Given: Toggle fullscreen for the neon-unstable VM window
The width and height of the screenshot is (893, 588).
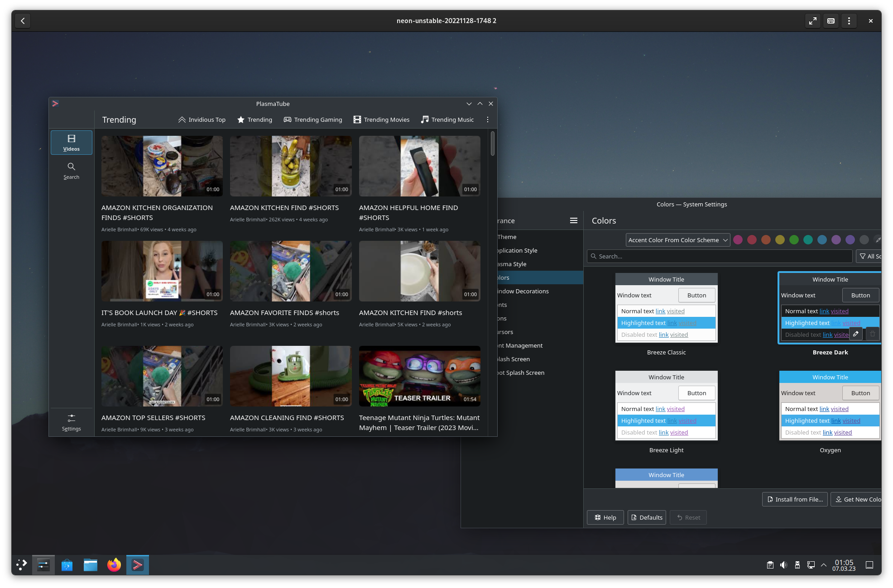Looking at the screenshot, I should pyautogui.click(x=813, y=21).
